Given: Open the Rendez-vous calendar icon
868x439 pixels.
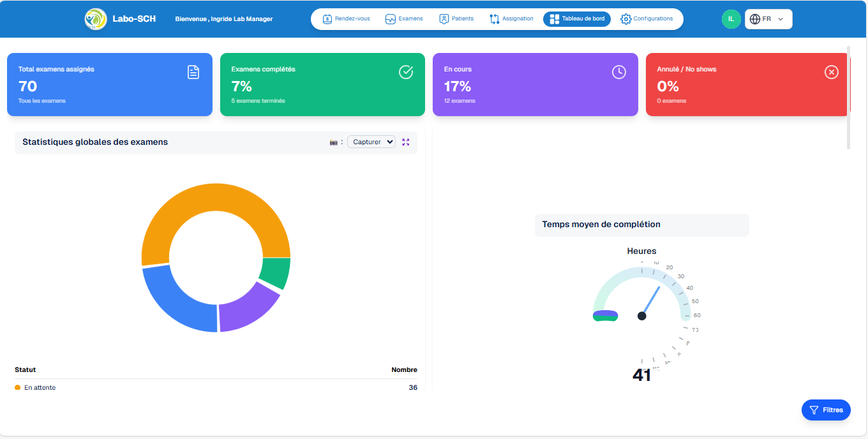Looking at the screenshot, I should (326, 19).
